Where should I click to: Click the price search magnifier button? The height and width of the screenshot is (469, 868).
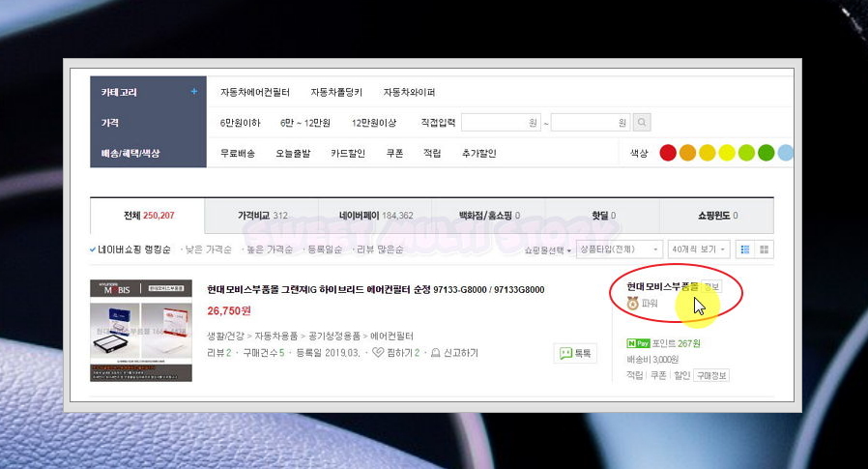(642, 123)
